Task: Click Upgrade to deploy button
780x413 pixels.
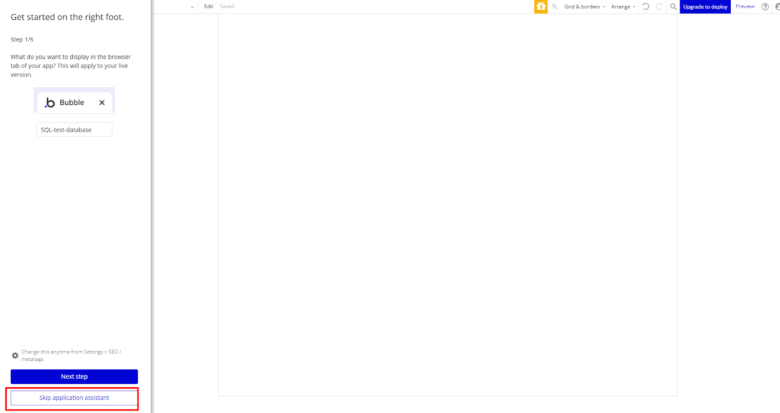Action: [705, 6]
